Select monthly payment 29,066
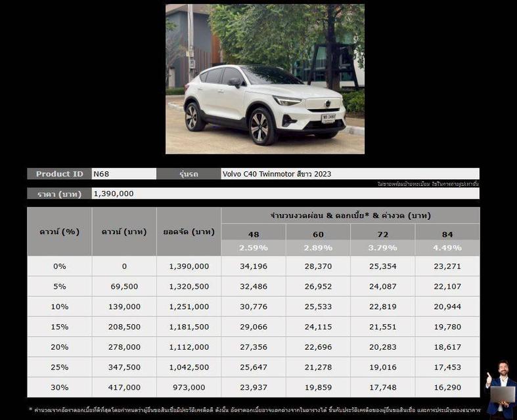 point(253,327)
